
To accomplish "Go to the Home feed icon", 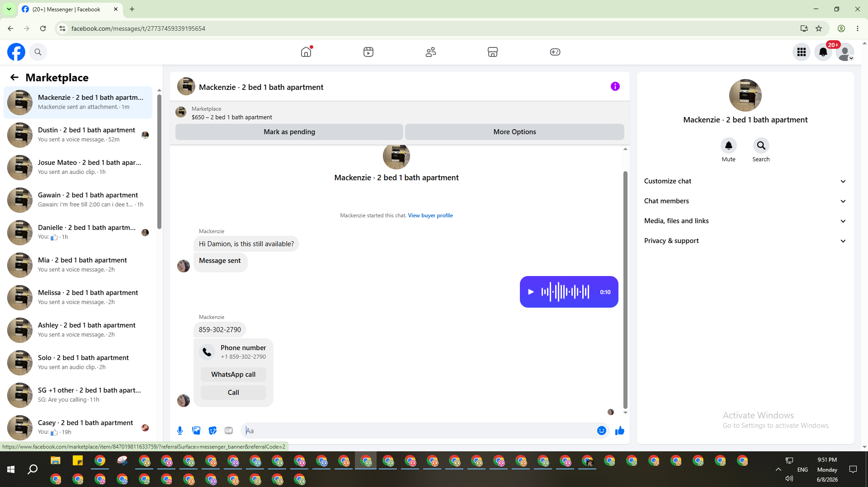I will pyautogui.click(x=306, y=52).
